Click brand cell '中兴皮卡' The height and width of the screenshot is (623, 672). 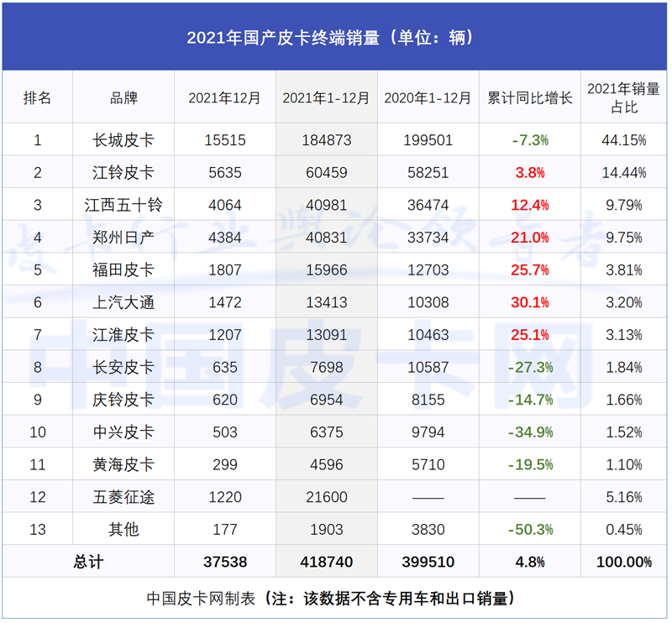[123, 432]
